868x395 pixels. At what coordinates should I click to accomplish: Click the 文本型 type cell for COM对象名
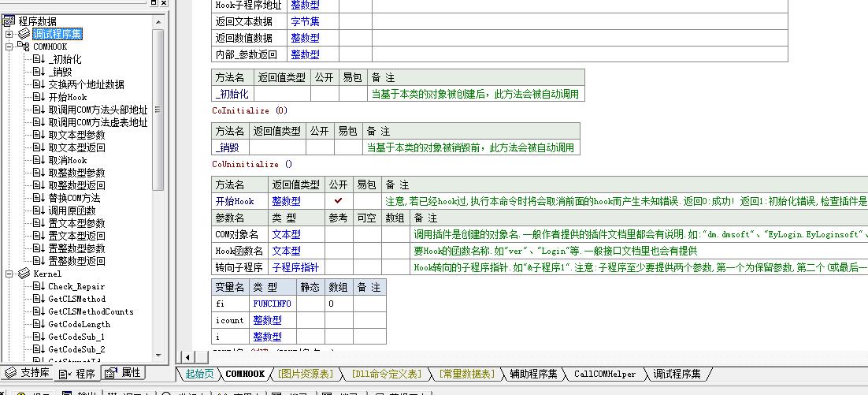pos(296,234)
